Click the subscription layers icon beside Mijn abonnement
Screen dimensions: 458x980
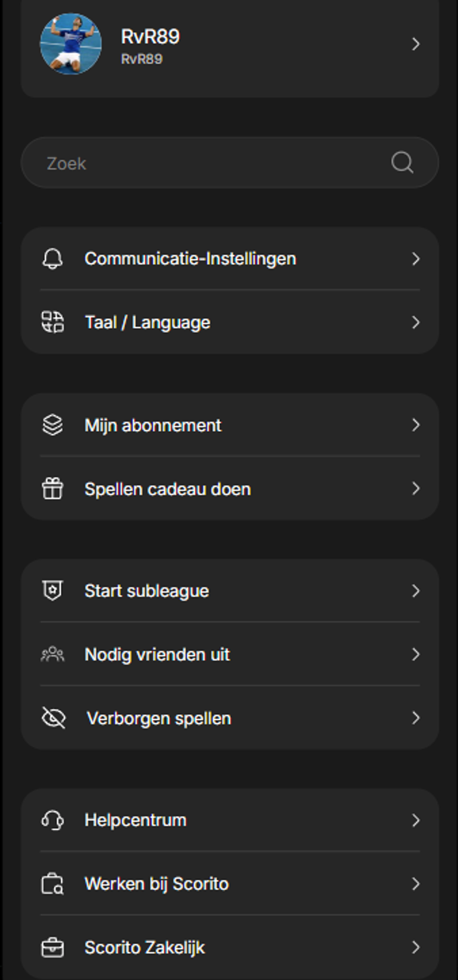[53, 425]
